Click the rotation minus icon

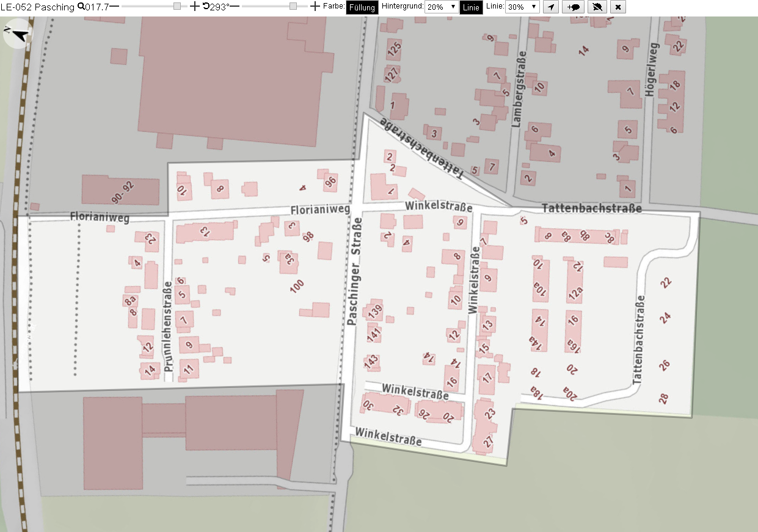[x=235, y=7]
